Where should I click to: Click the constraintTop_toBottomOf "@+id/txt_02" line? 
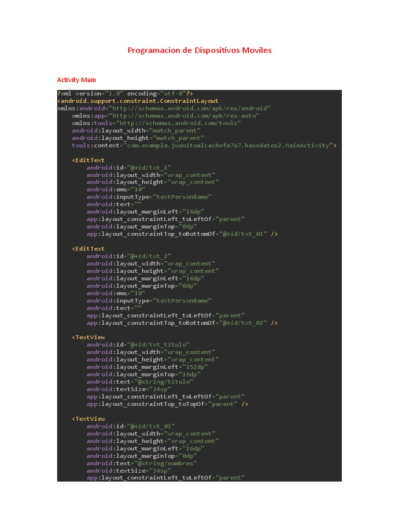coord(182,323)
